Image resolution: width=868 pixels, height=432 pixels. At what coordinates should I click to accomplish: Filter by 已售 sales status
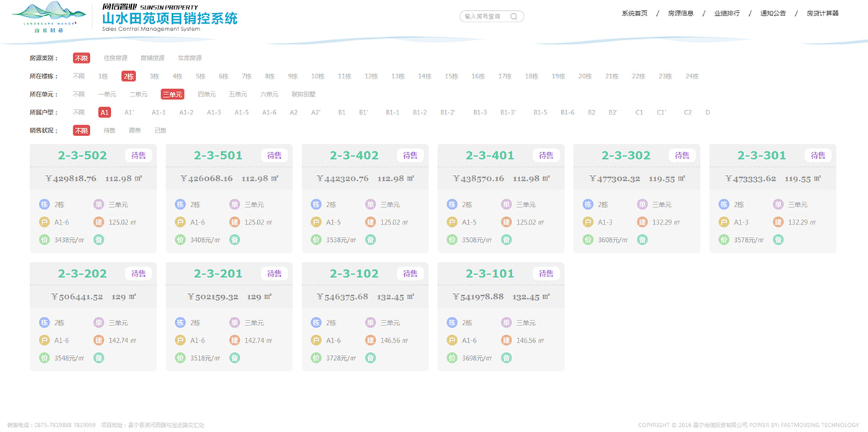tap(160, 130)
